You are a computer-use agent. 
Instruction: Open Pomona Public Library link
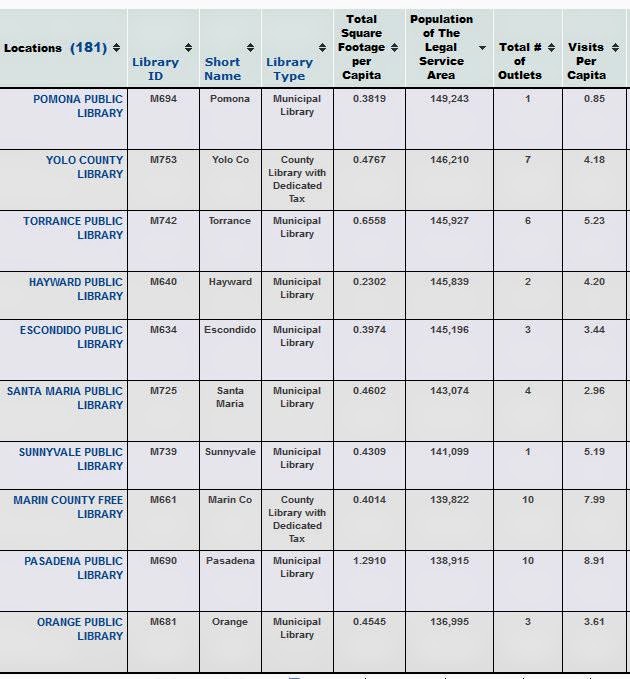click(78, 106)
